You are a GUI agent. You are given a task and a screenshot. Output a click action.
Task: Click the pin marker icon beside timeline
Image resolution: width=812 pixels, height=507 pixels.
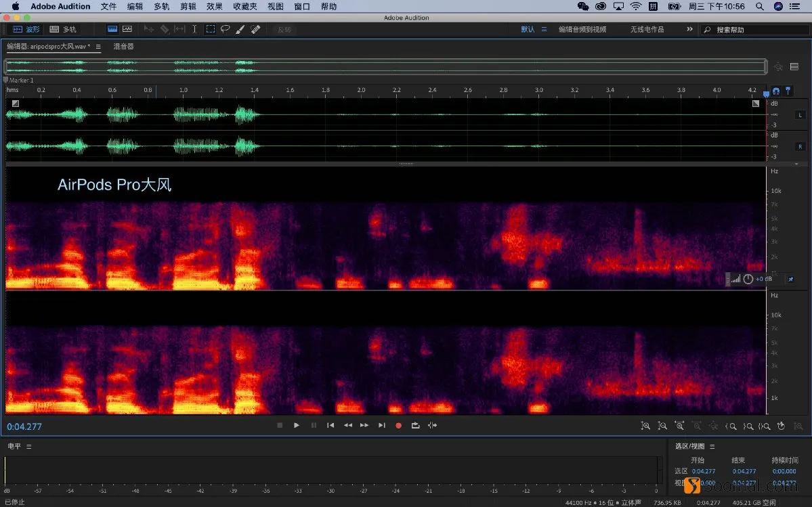(788, 91)
